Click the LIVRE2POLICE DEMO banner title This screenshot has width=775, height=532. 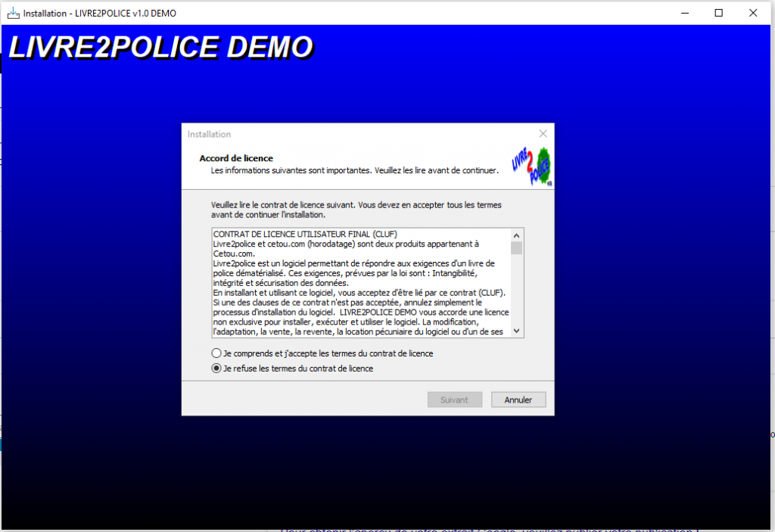pos(160,48)
